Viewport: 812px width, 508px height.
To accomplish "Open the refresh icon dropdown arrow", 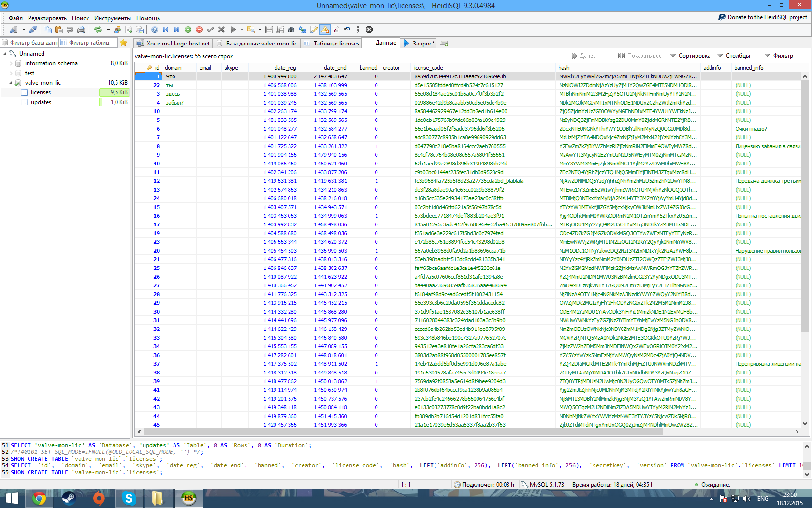I will coord(108,30).
